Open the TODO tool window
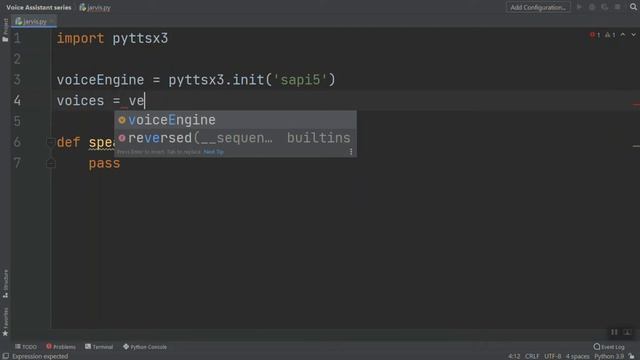Viewport: 640px width, 360px height. [26, 347]
